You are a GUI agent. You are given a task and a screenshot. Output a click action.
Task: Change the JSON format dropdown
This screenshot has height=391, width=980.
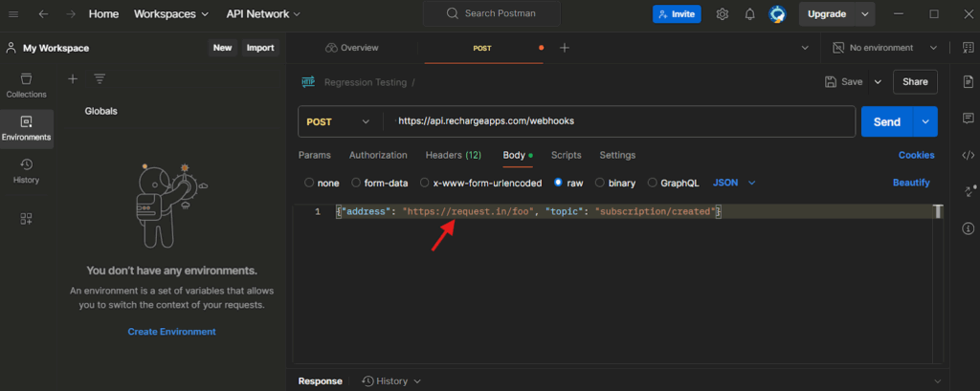pyautogui.click(x=734, y=183)
